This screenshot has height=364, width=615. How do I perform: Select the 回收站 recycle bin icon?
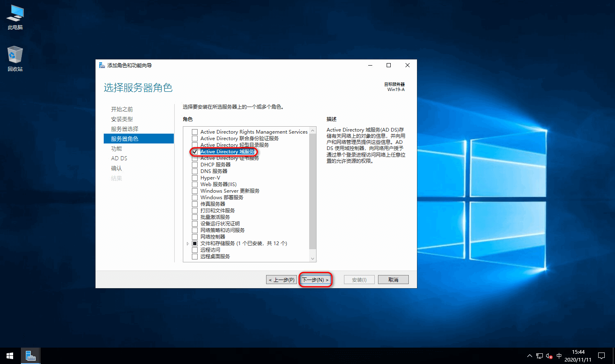pos(15,59)
